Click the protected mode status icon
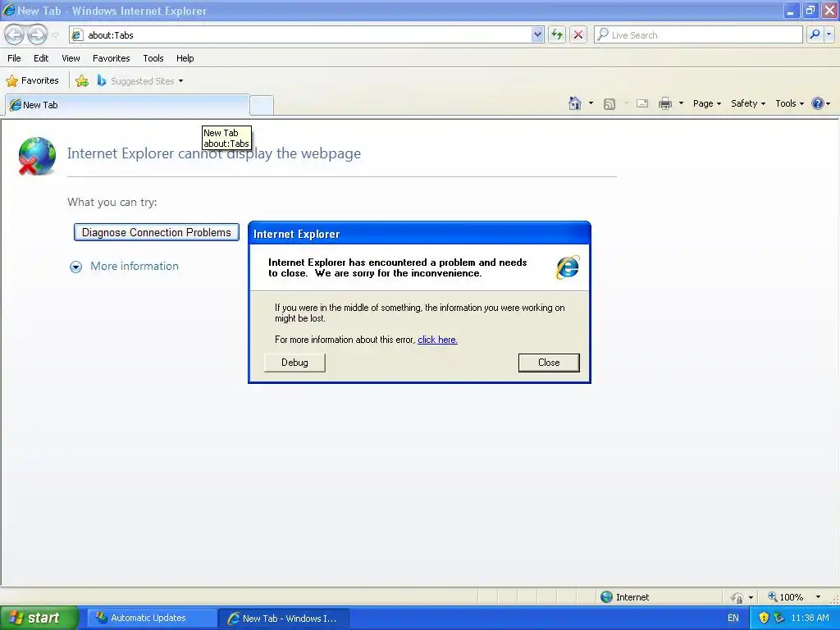The height and width of the screenshot is (630, 840). click(x=737, y=597)
